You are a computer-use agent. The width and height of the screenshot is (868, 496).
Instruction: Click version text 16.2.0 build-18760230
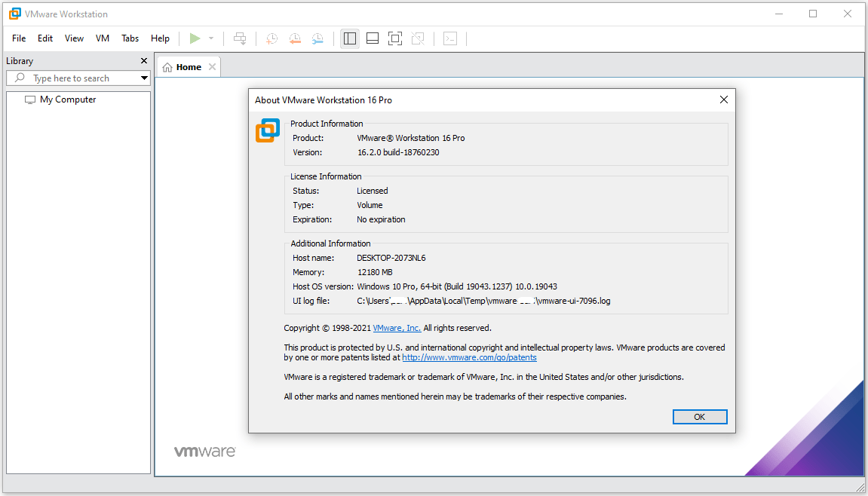398,152
